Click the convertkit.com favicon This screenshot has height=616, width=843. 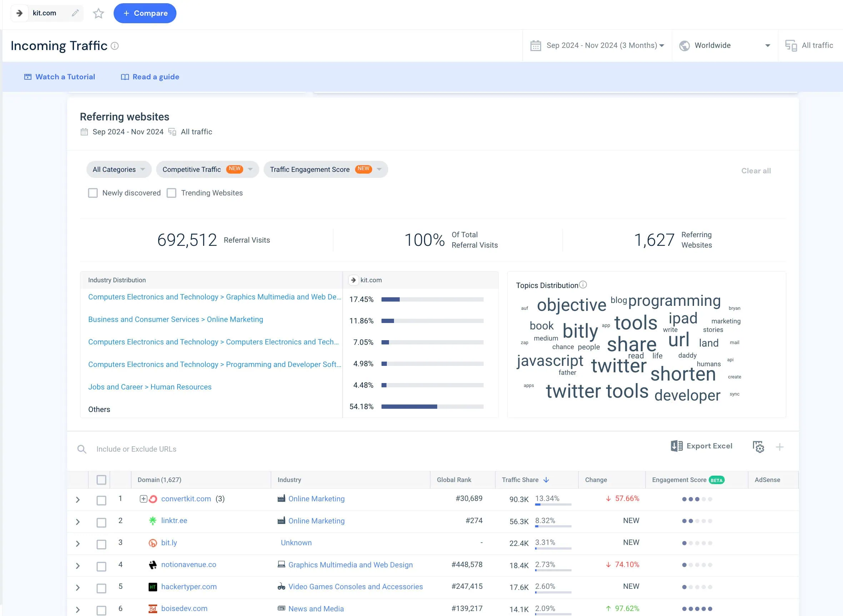coord(153,499)
